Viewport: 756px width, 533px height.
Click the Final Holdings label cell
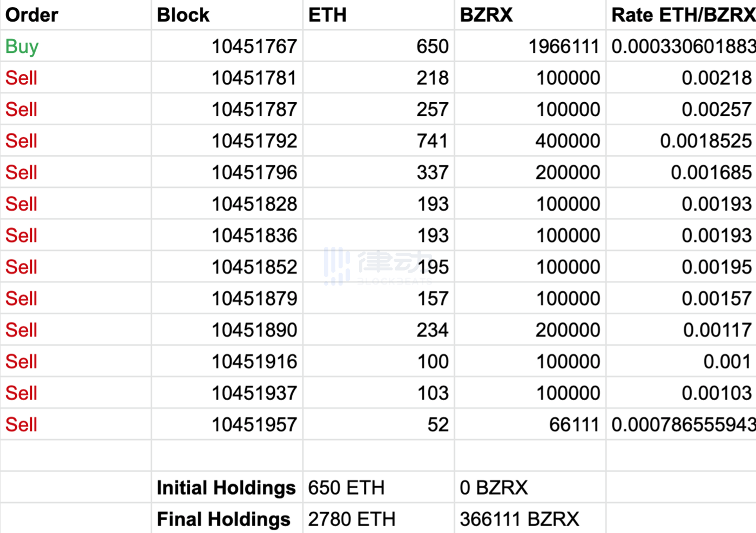(x=224, y=519)
